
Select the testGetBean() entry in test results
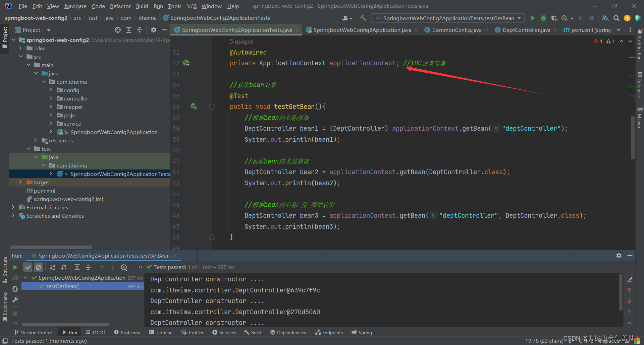click(x=64, y=286)
